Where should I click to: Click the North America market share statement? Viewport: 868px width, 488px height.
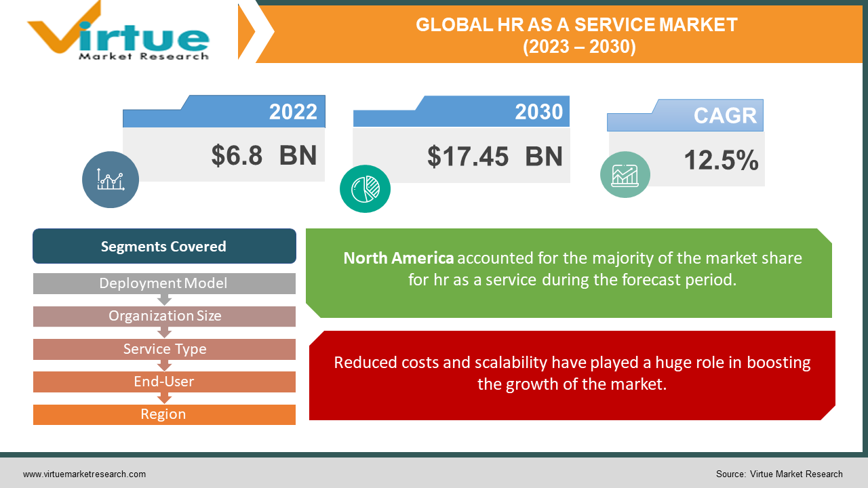coord(572,268)
